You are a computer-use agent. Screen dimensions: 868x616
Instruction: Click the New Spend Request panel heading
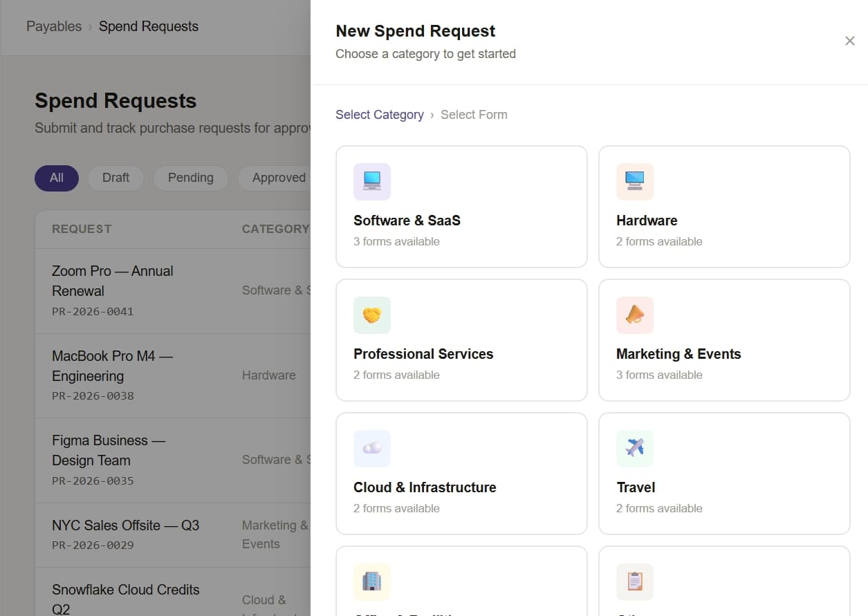coord(415,31)
